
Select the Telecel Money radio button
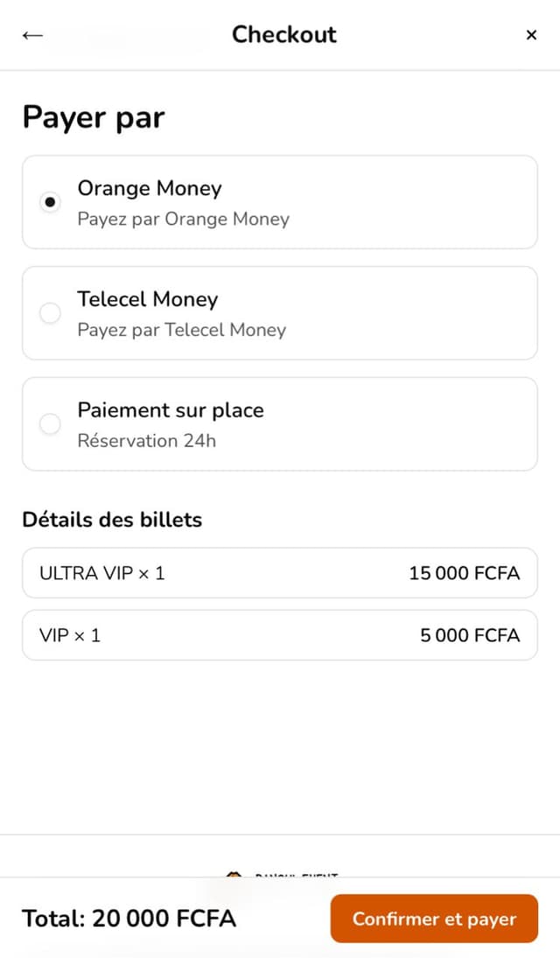(51, 313)
